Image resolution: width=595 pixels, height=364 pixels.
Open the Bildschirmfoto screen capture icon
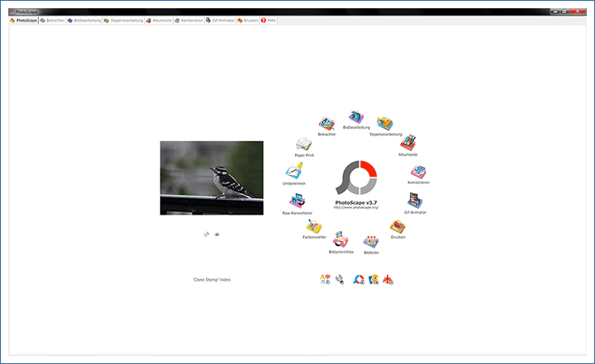coord(340,239)
